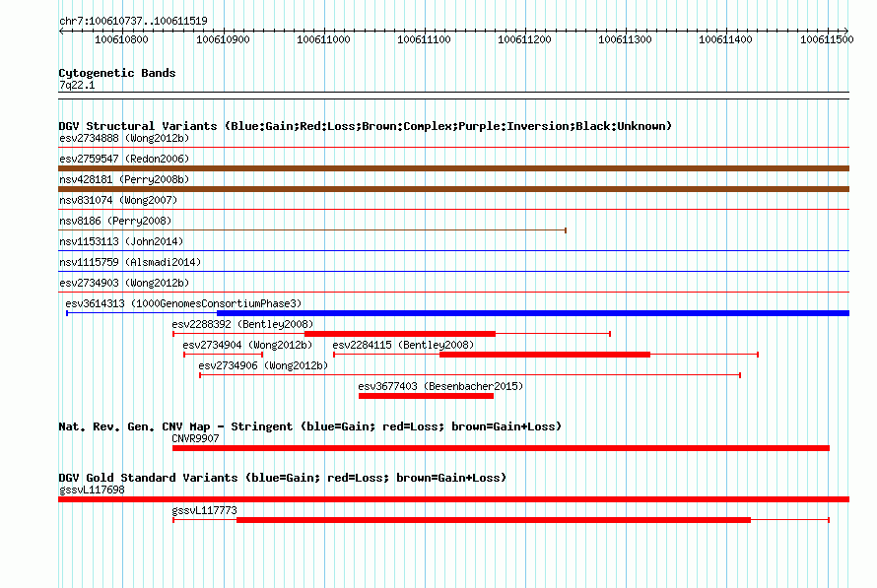Select the 7q22.1 band label
877x588 pixels.
coord(77,85)
